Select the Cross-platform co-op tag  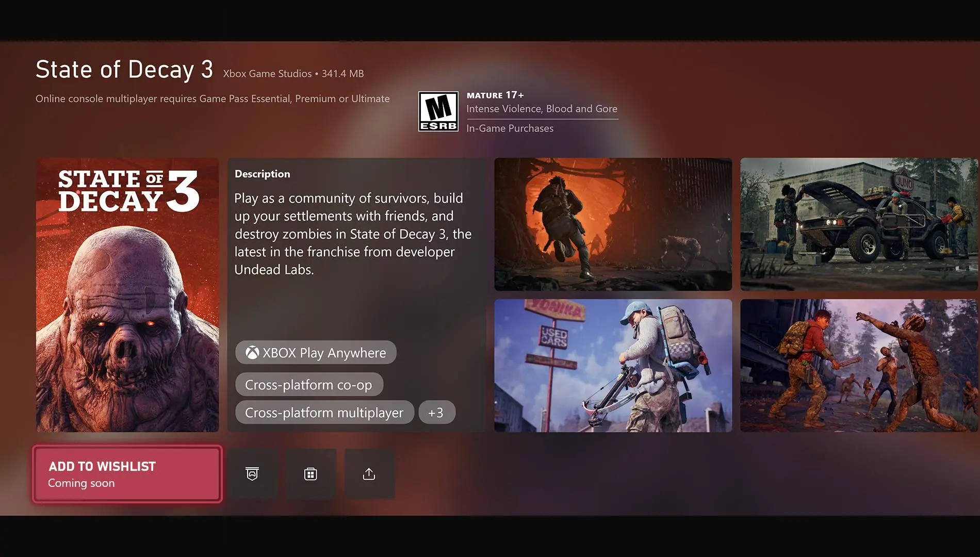[309, 385]
